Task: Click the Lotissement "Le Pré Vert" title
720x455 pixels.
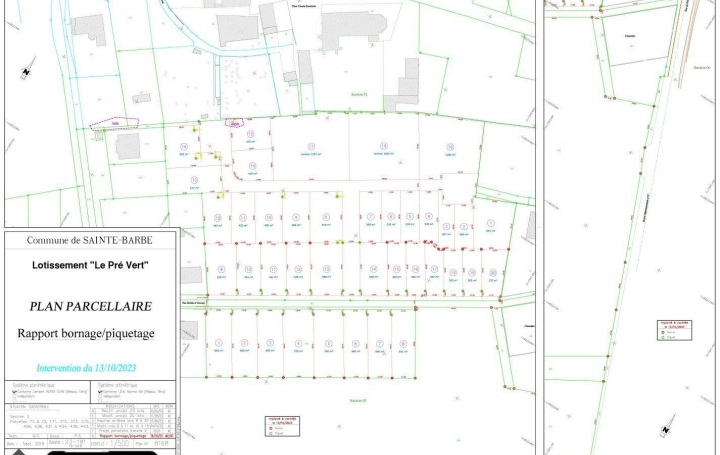Action: (90, 266)
